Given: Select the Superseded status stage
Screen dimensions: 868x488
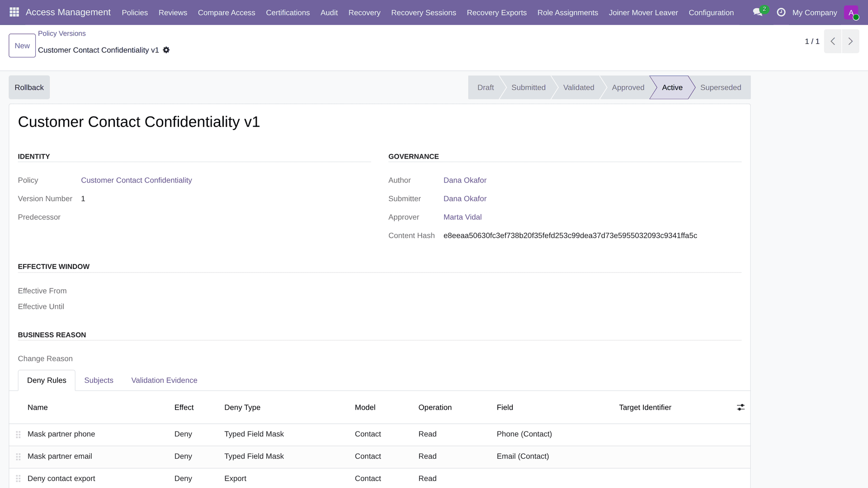Looking at the screenshot, I should tap(721, 87).
